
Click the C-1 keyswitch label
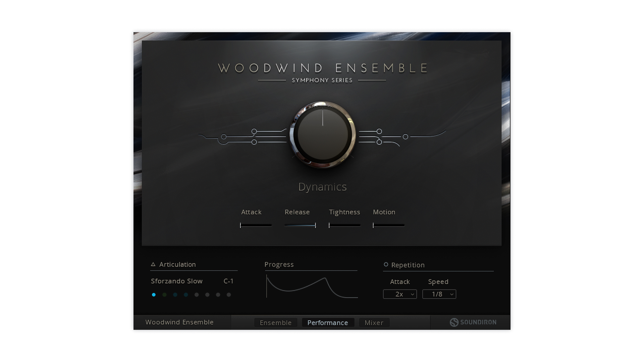pyautogui.click(x=228, y=281)
